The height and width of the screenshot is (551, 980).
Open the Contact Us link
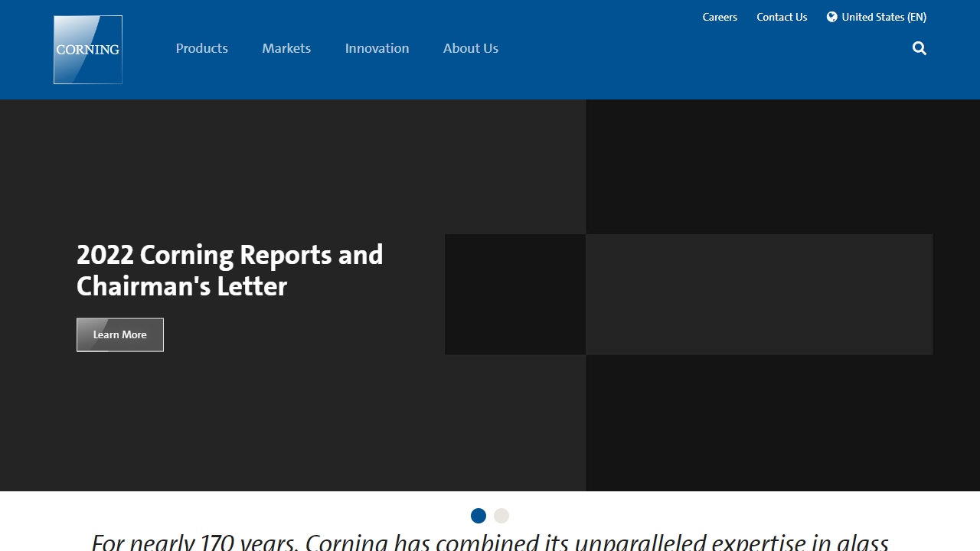tap(782, 17)
